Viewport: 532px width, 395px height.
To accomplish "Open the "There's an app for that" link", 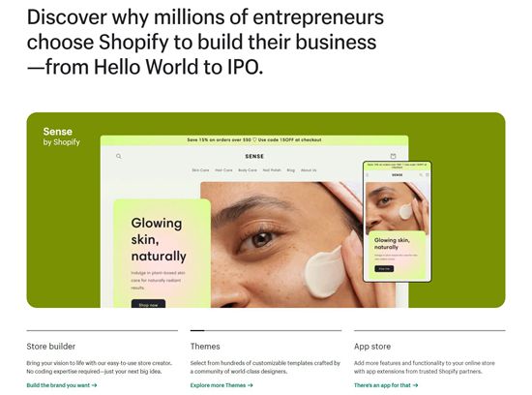I will click(386, 385).
